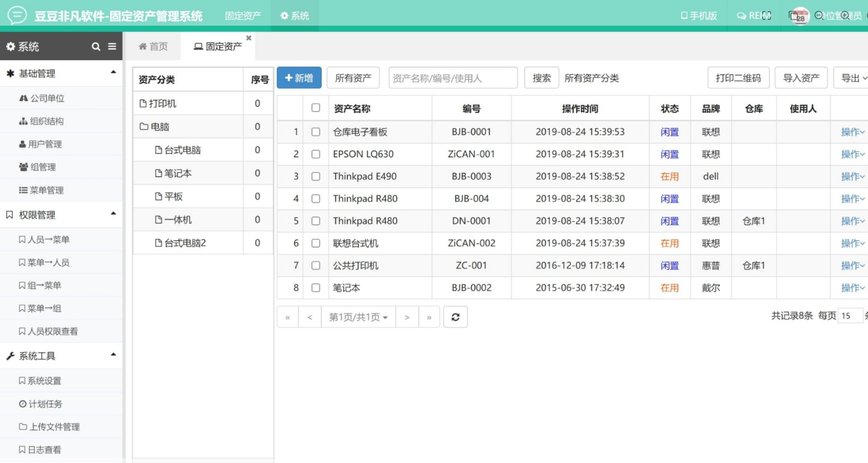The height and width of the screenshot is (463, 868).
Task: Open 计划任务 in the sidebar
Action: [40, 404]
